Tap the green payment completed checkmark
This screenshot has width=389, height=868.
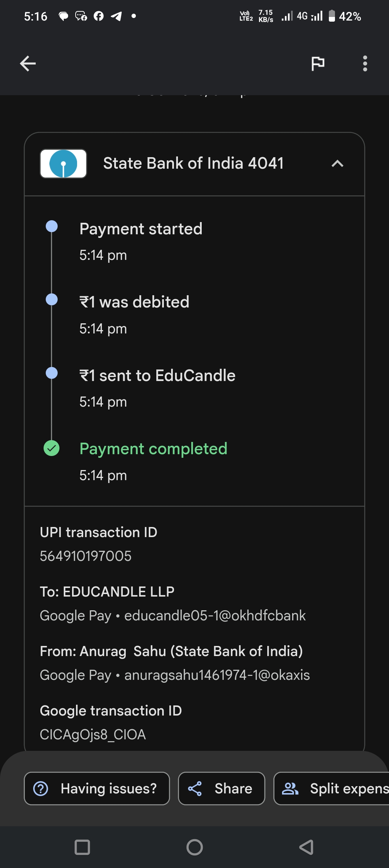point(52,448)
